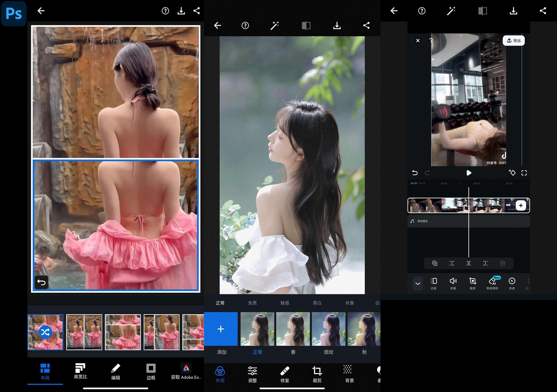
Task: Click the add keyframe diamond icon
Action: click(x=512, y=173)
